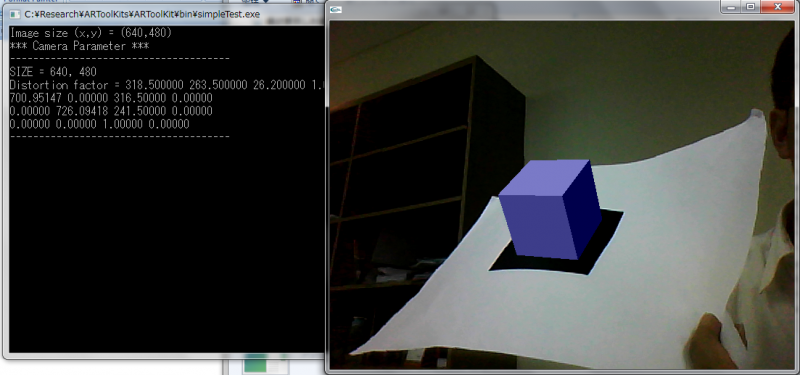Click matrix row containing 726.09418

coord(111,111)
